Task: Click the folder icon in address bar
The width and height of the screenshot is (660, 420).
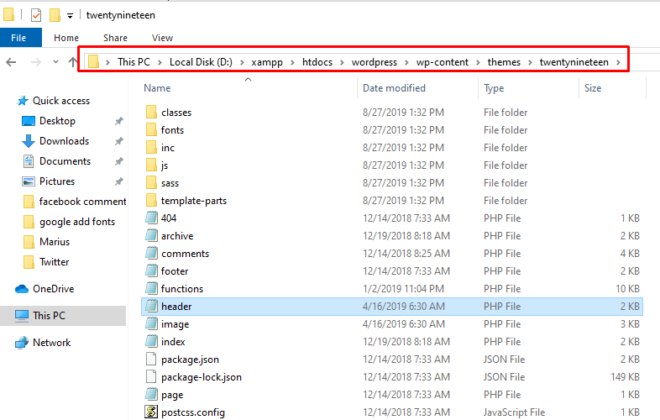Action: tap(93, 62)
